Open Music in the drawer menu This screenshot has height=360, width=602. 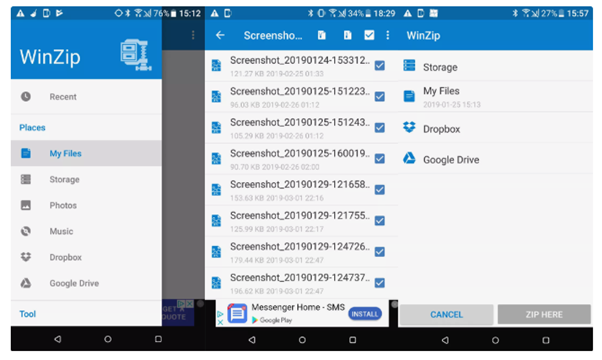(86, 231)
